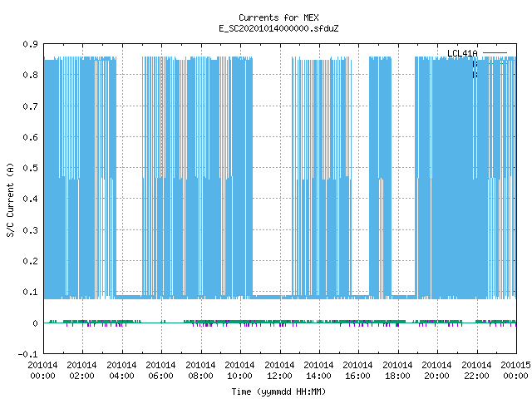Click the 0.5 y-axis tick label
Screen dimensions: 532x399
coord(30,168)
